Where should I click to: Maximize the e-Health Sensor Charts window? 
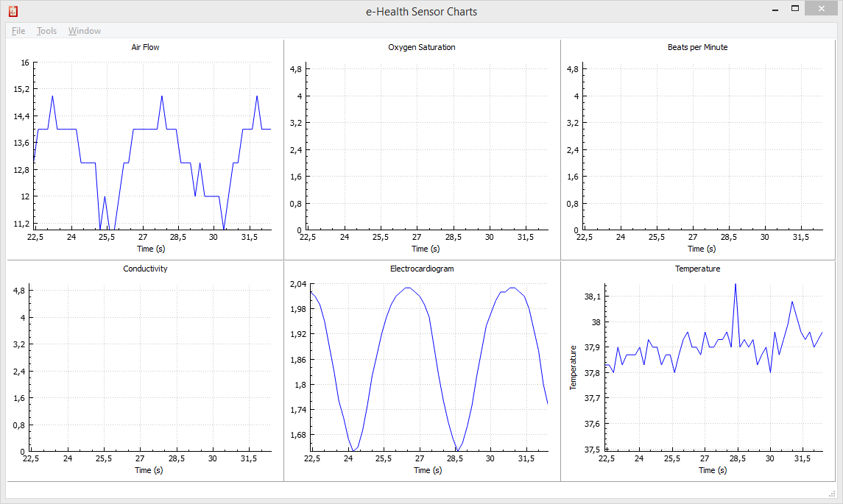[x=795, y=9]
